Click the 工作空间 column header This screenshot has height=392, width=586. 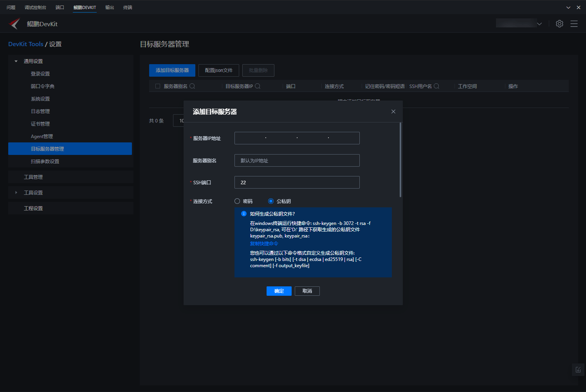pos(467,86)
